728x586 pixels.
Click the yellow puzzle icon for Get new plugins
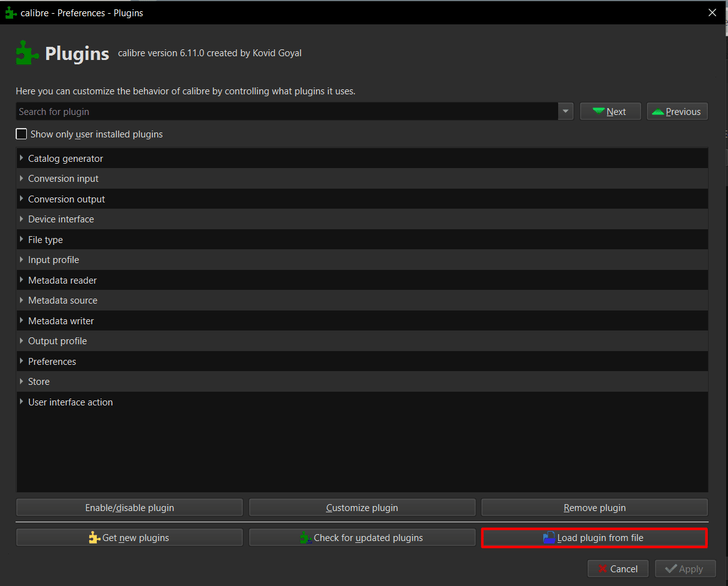point(94,538)
